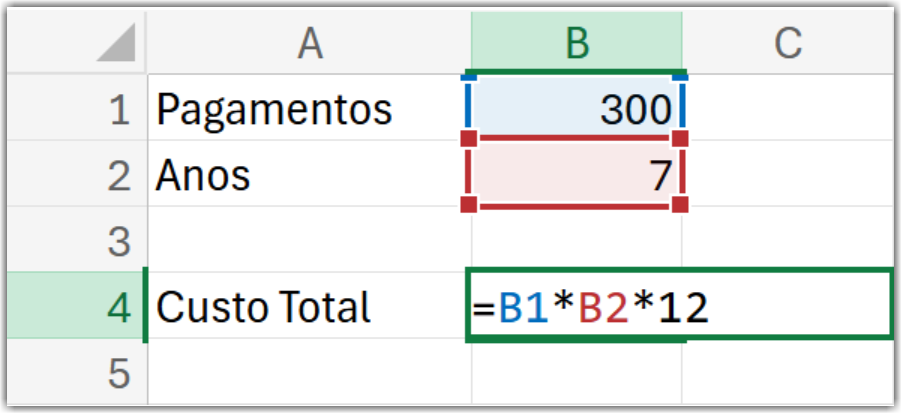Select column B header
The width and height of the screenshot is (902, 414).
click(576, 42)
